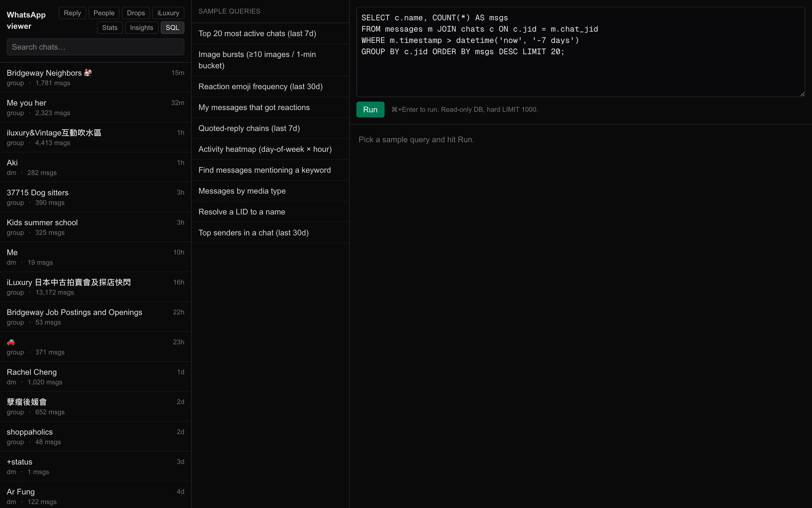Image resolution: width=812 pixels, height=508 pixels.
Task: Load the Image bursts sample query
Action: click(270, 60)
